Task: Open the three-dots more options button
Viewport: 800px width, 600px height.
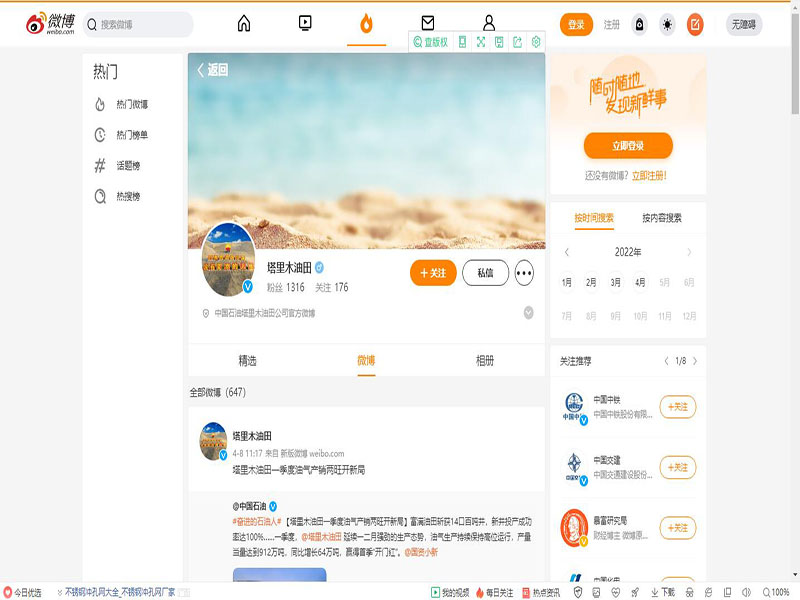Action: [524, 273]
